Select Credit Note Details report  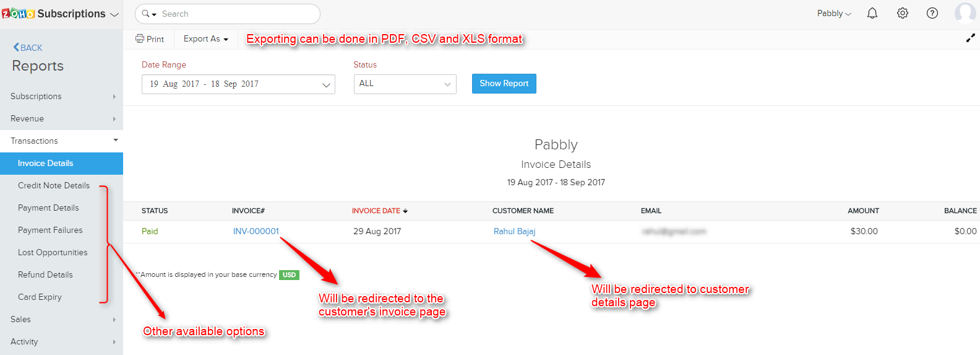[x=54, y=186]
